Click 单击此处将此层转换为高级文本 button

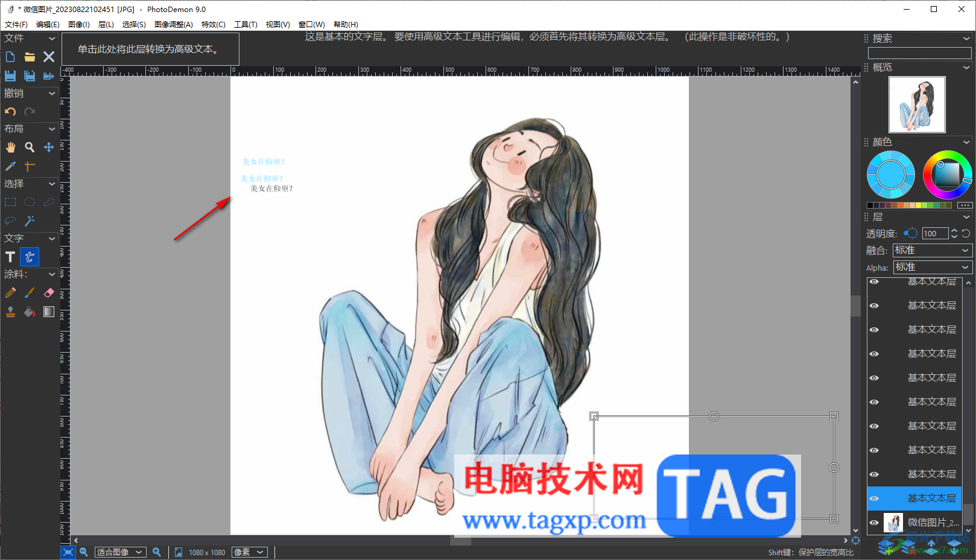[x=150, y=49]
